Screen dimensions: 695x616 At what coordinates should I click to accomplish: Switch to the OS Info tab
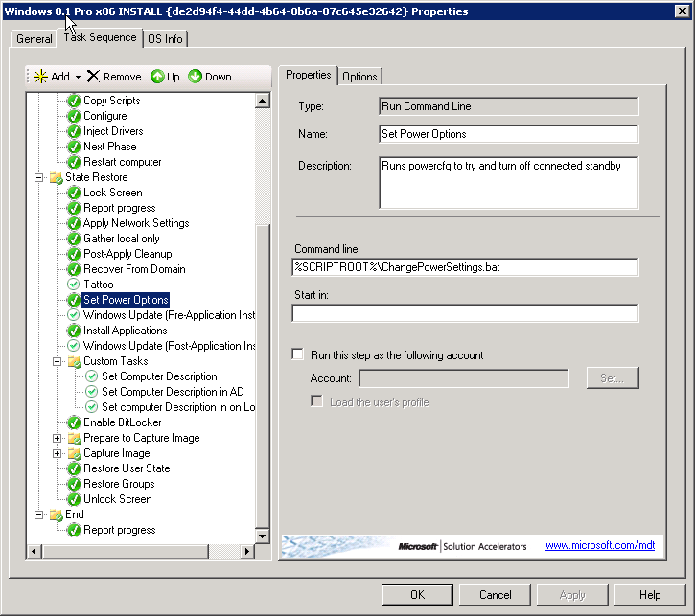point(166,39)
